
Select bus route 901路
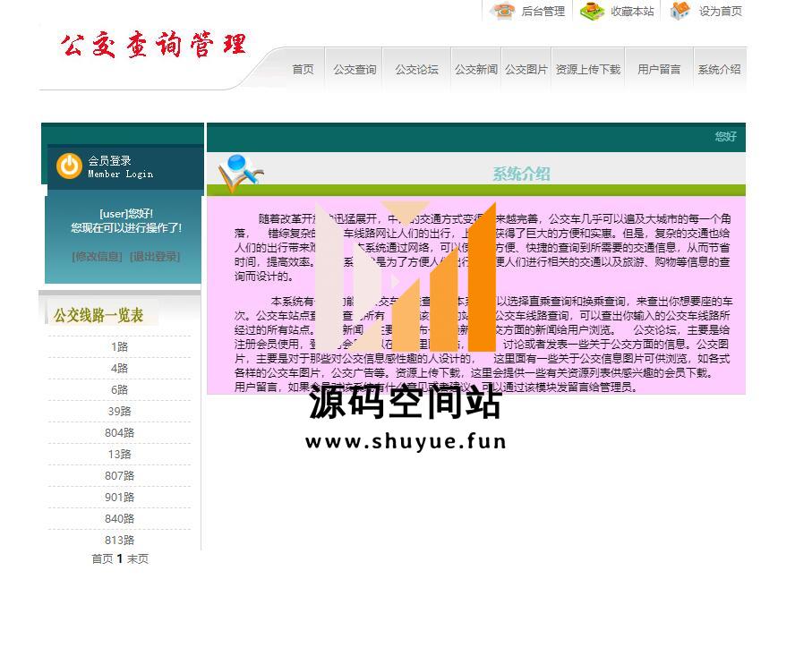[x=120, y=497]
